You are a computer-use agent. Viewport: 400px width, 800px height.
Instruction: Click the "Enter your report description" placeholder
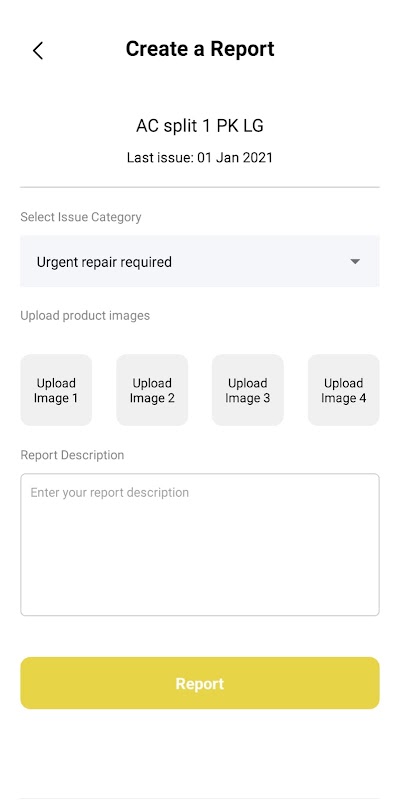pos(110,492)
